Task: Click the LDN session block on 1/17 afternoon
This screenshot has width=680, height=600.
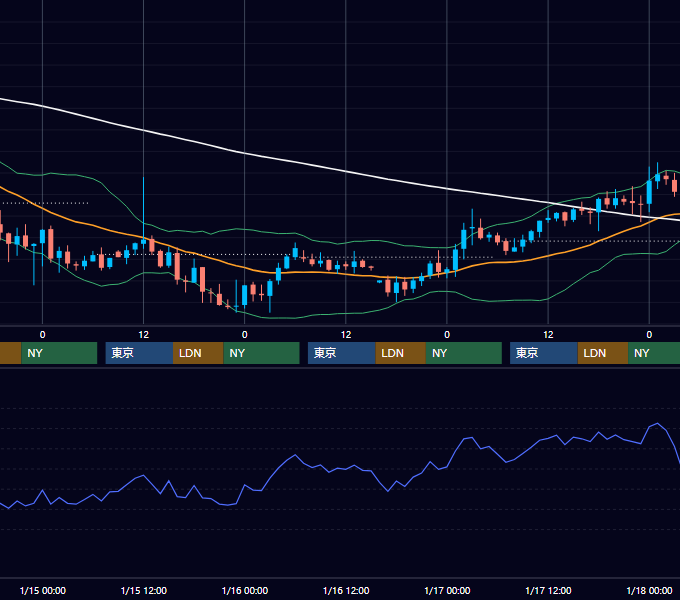Action: [x=603, y=353]
